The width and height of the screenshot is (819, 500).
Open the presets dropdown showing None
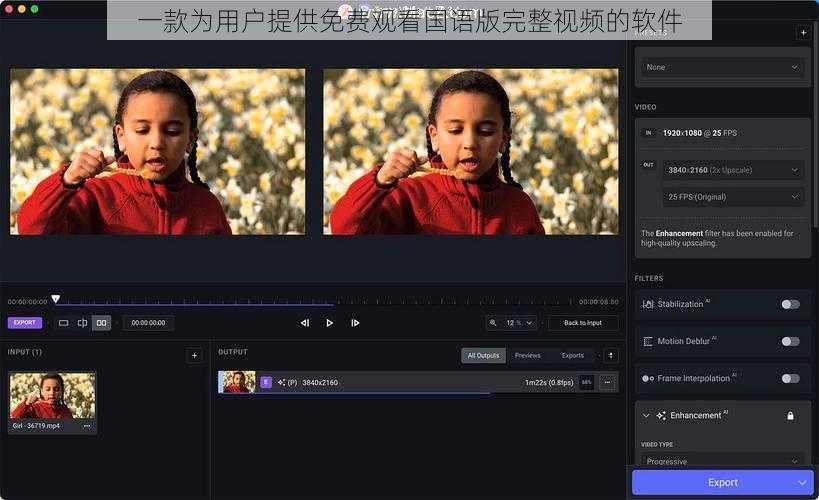(722, 67)
